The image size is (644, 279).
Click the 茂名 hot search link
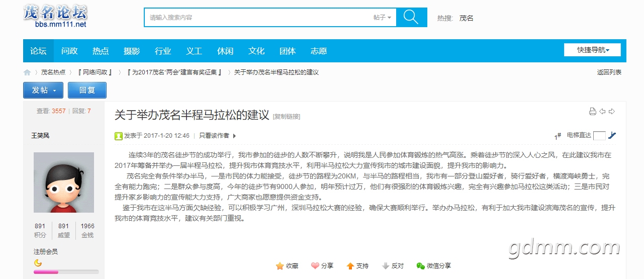pos(467,18)
